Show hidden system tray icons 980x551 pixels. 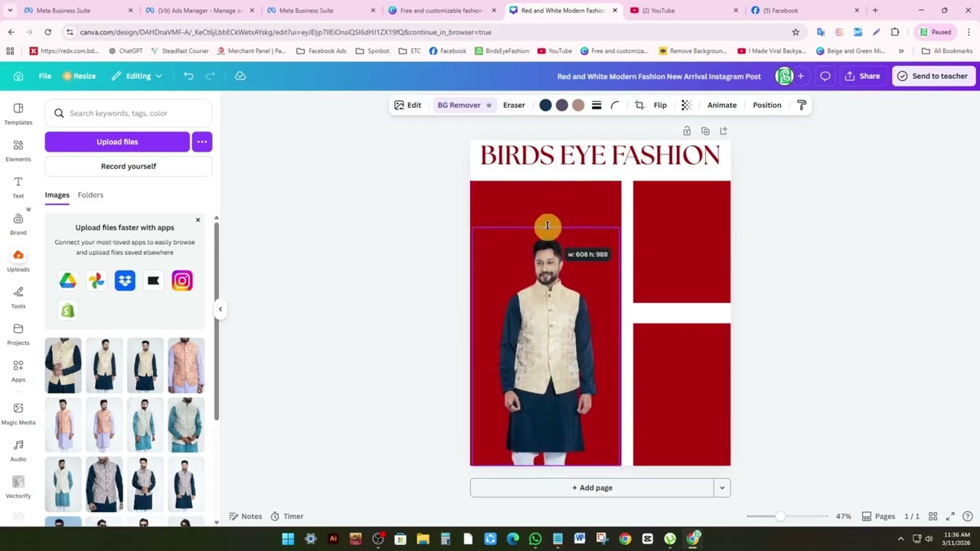[x=900, y=539]
